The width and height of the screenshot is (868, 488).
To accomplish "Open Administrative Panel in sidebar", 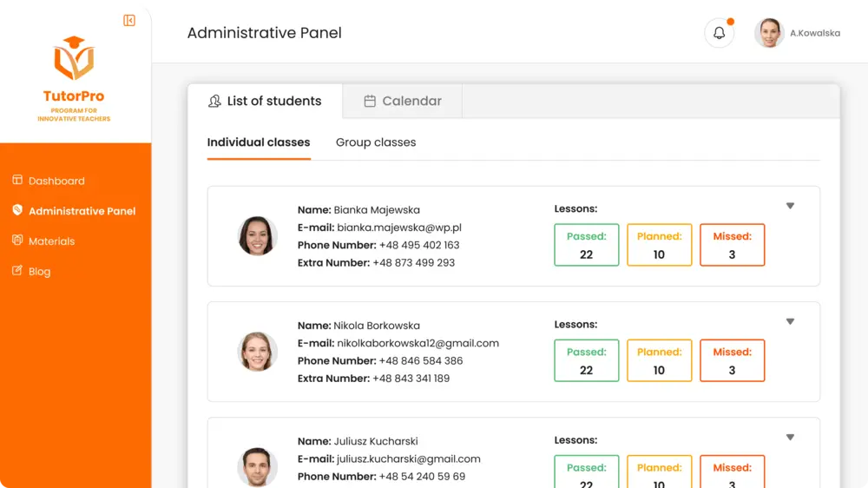I will 82,211.
